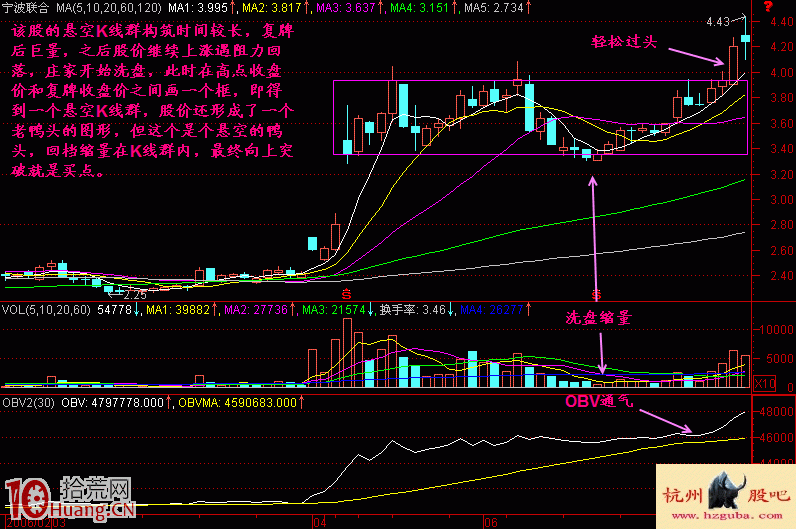Select the volume MA2: 27736 value
This screenshot has width=796, height=529.
pos(256,309)
